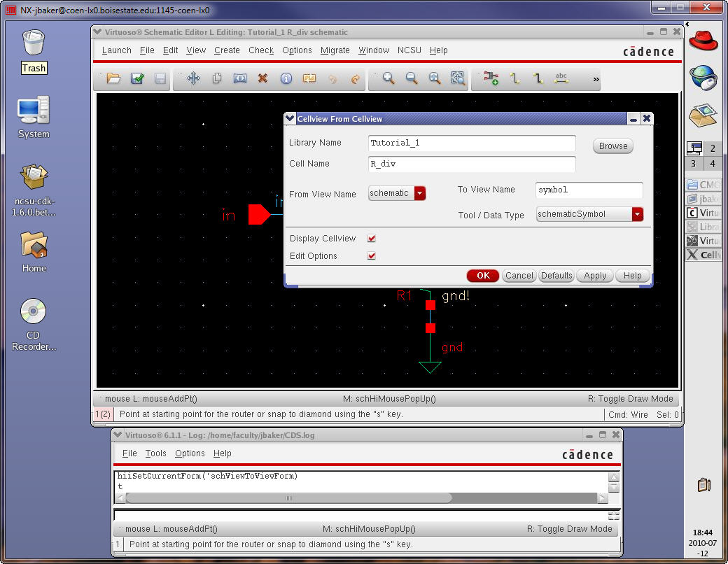
Task: Select the Move tool icon
Action: pyautogui.click(x=194, y=79)
